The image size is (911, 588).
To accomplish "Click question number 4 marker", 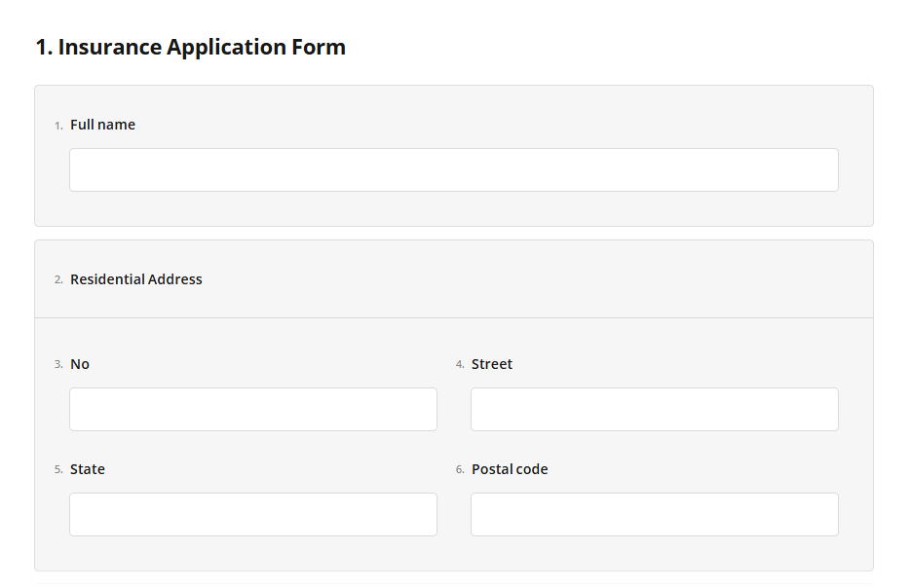I will click(459, 365).
